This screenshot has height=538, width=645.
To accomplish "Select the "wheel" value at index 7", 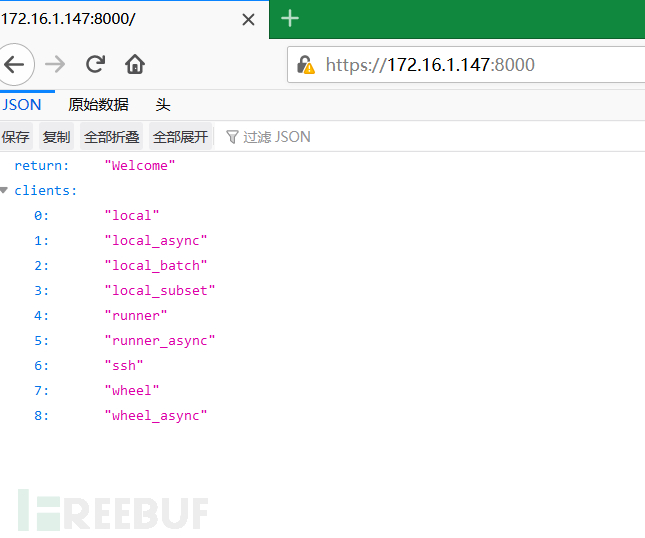I will 132,390.
